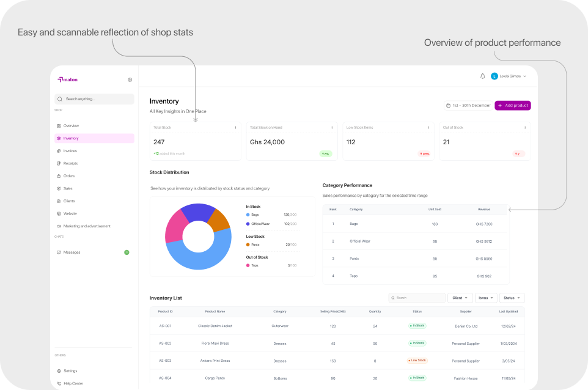Open the 1st - 30th December date picker
Screen dimensions: 588x390
(468, 105)
